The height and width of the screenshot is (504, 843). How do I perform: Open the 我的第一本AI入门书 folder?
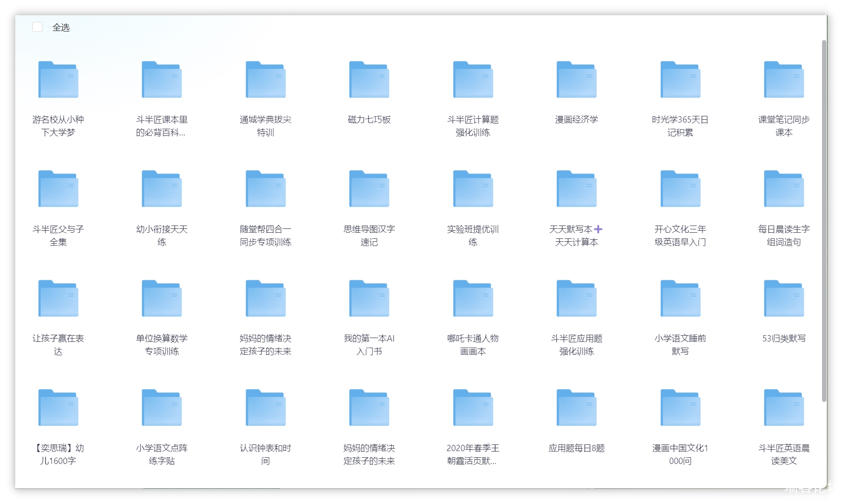[x=369, y=298]
